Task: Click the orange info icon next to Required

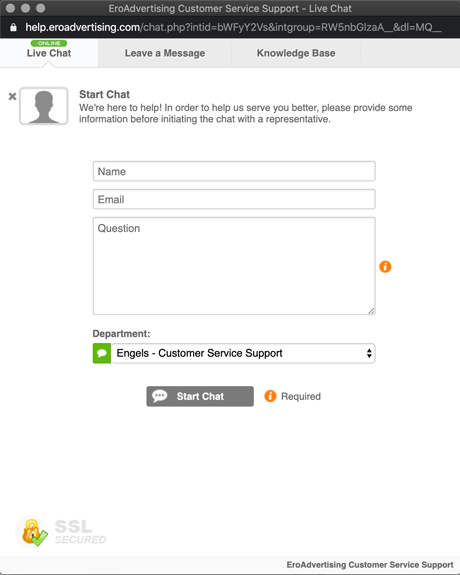Action: coord(270,396)
